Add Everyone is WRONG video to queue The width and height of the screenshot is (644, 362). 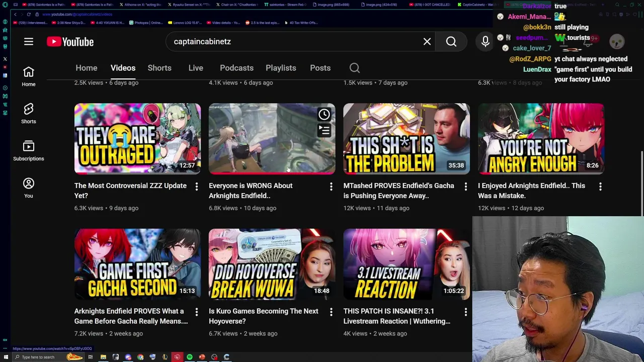pyautogui.click(x=324, y=131)
